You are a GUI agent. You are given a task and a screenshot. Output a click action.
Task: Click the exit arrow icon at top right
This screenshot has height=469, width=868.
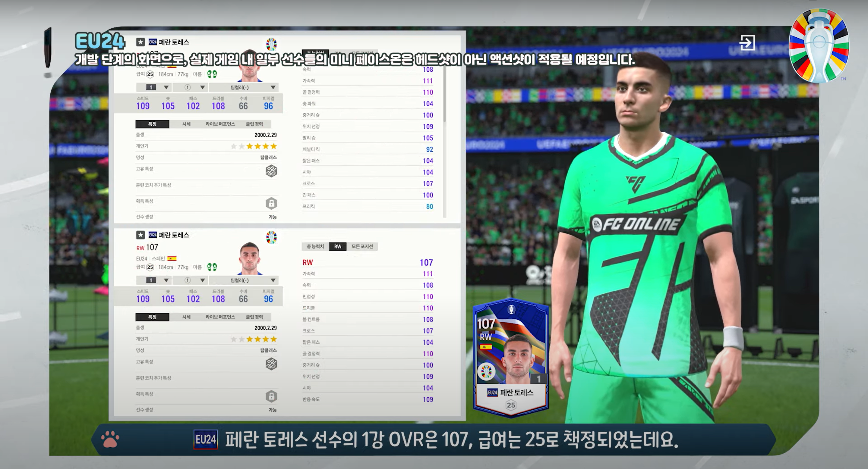[747, 43]
